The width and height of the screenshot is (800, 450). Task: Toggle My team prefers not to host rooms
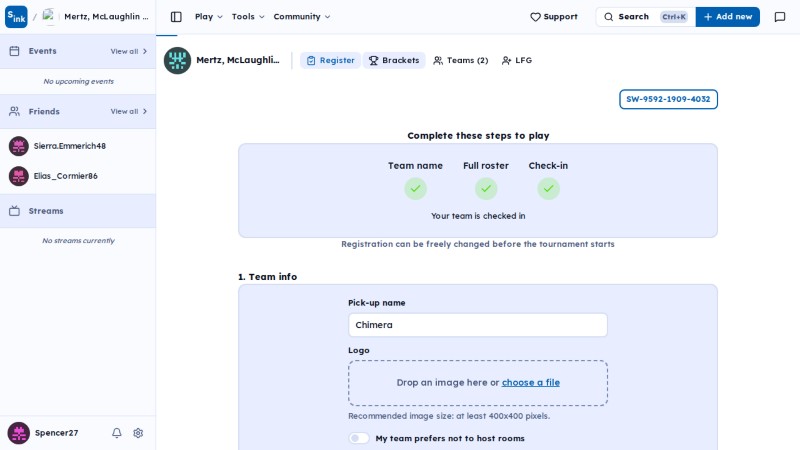pos(359,438)
